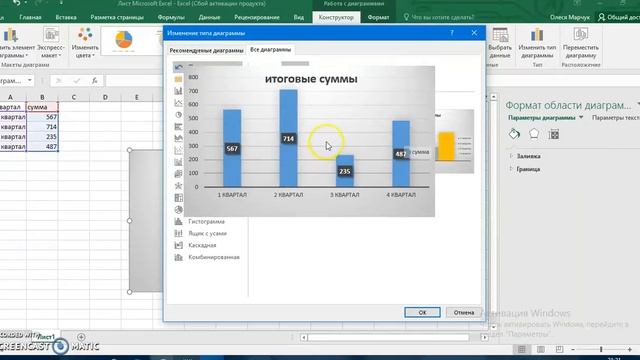This screenshot has height=360, width=640.
Task: Open Параметры диаграммы dropdown arrow
Action: tap(581, 118)
